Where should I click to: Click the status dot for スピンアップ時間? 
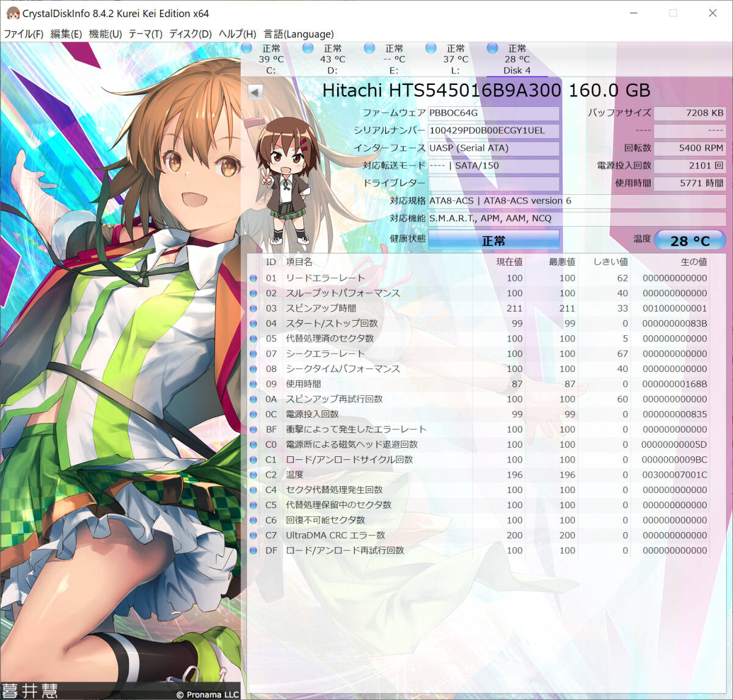(252, 308)
